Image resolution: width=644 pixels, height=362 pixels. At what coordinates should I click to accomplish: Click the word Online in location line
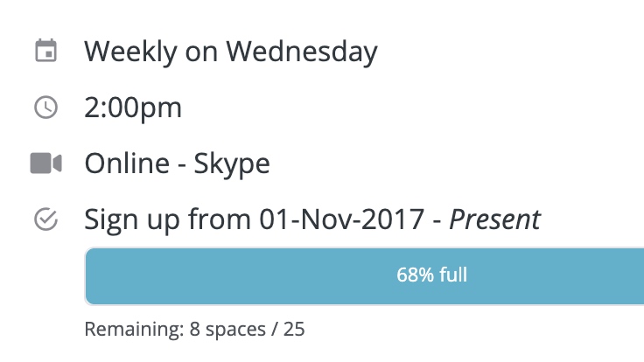pos(127,164)
